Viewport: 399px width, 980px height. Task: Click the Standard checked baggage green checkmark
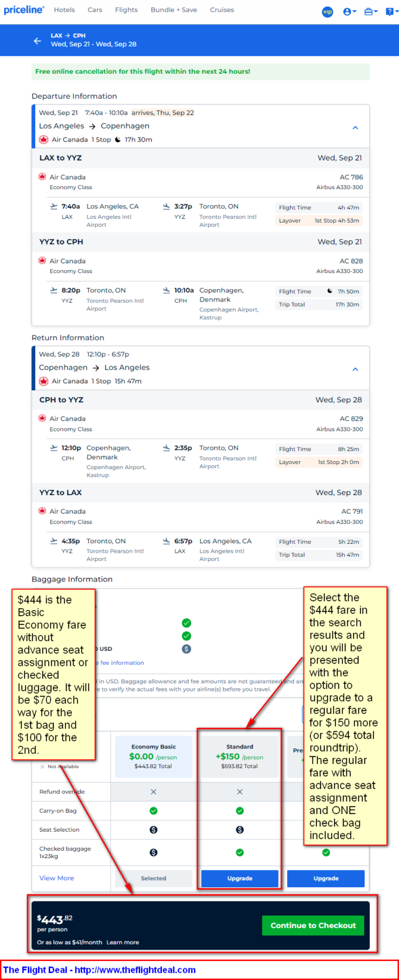240,853
